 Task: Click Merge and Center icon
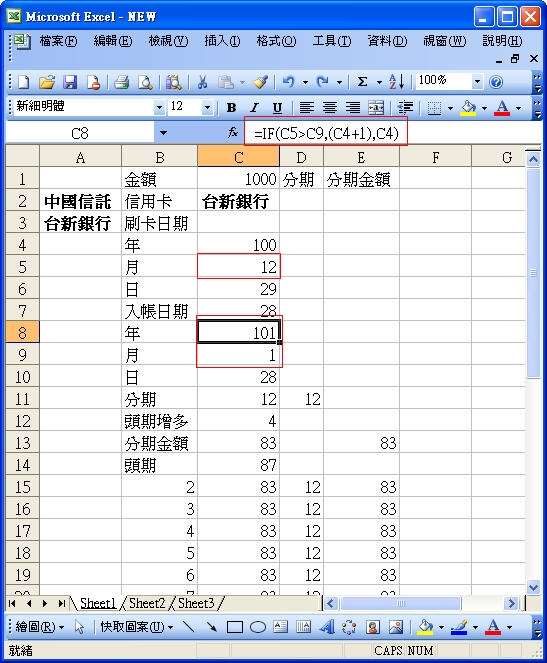pyautogui.click(x=376, y=108)
